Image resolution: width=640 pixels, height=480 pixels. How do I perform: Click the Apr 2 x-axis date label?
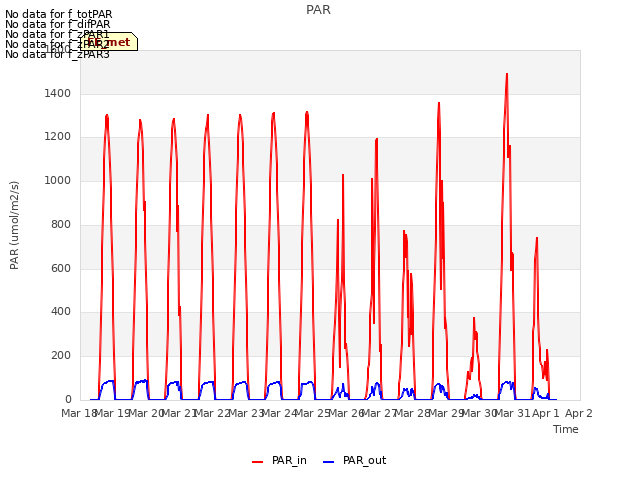(x=579, y=413)
